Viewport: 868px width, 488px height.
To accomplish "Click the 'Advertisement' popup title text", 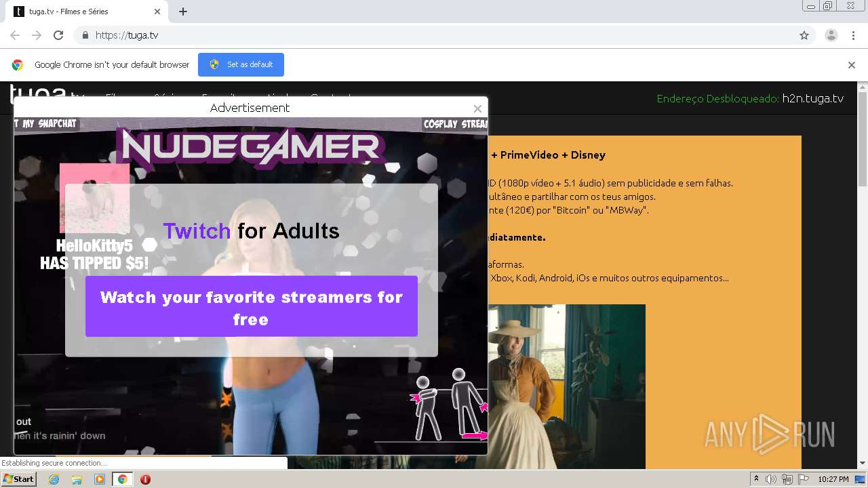I will pyautogui.click(x=250, y=108).
